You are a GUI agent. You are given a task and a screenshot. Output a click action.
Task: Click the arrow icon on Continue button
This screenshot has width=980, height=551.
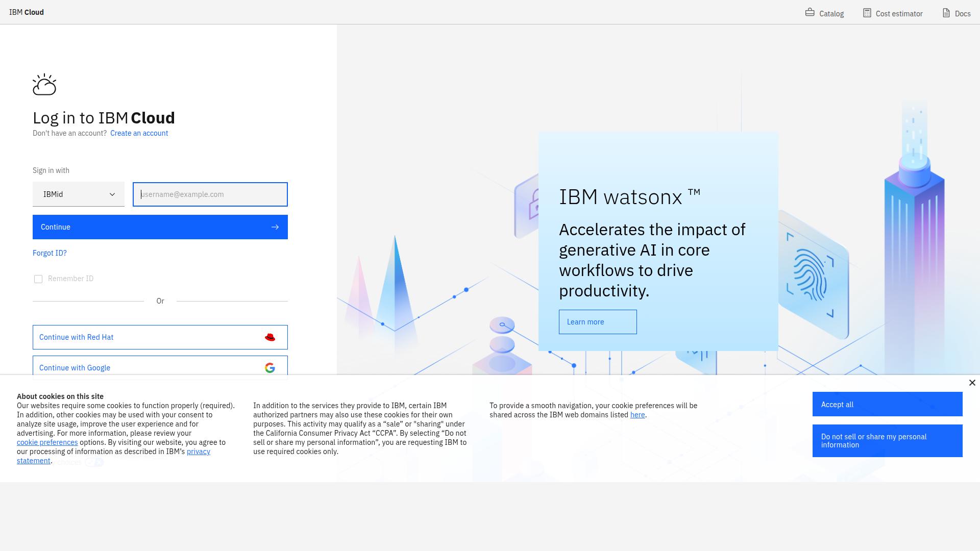point(275,227)
